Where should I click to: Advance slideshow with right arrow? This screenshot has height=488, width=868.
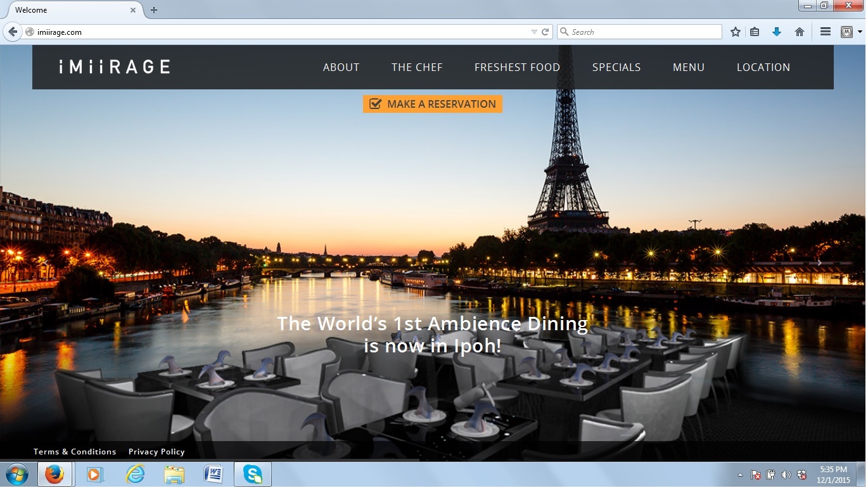tap(819, 262)
